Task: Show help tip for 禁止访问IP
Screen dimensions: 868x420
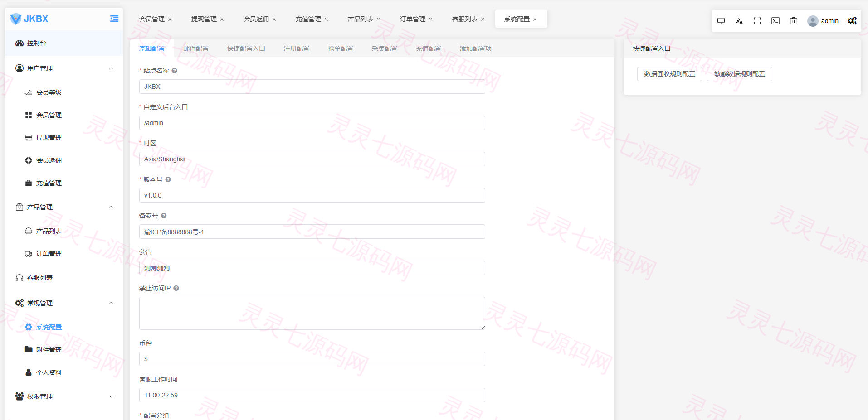Action: (x=176, y=288)
